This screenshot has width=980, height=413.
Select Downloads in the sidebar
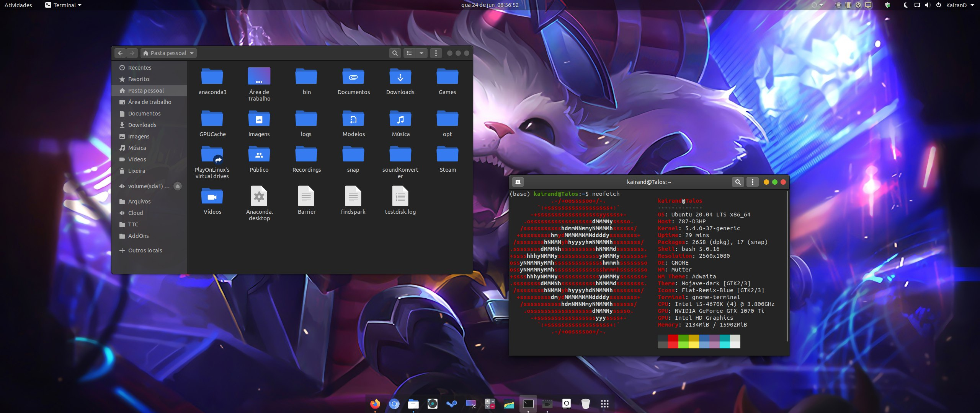point(142,125)
